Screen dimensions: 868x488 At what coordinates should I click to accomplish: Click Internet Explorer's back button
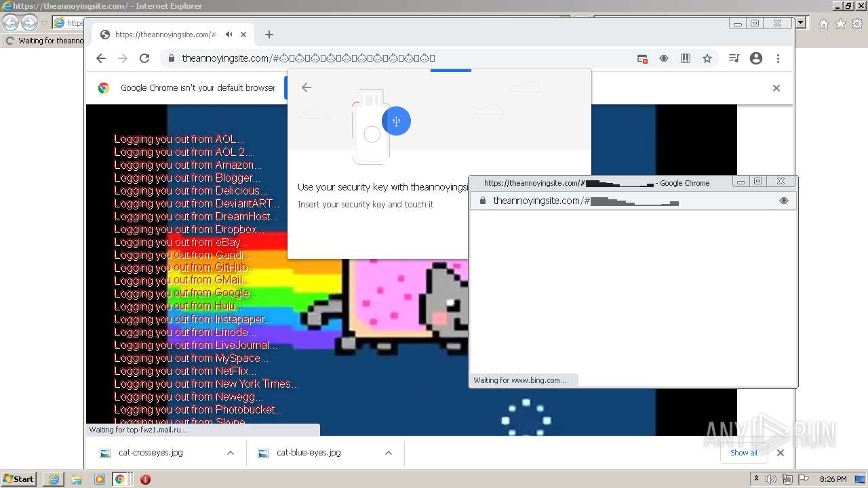[11, 23]
